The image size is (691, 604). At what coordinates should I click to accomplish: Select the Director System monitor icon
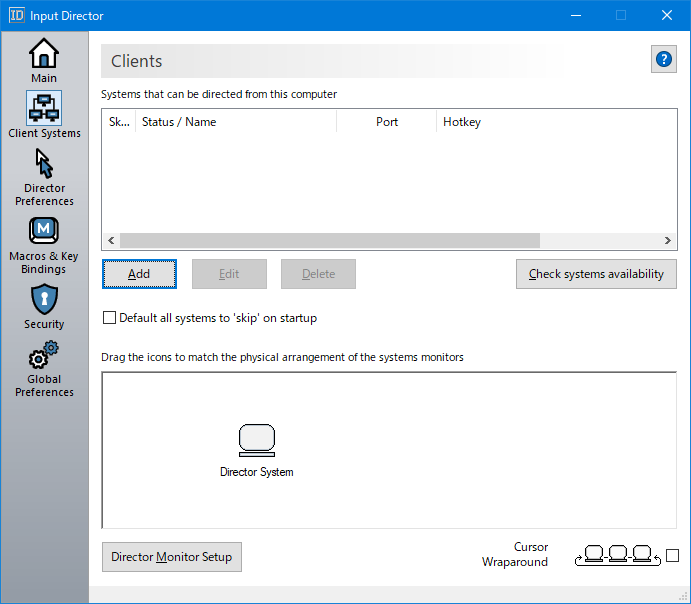pos(257,440)
